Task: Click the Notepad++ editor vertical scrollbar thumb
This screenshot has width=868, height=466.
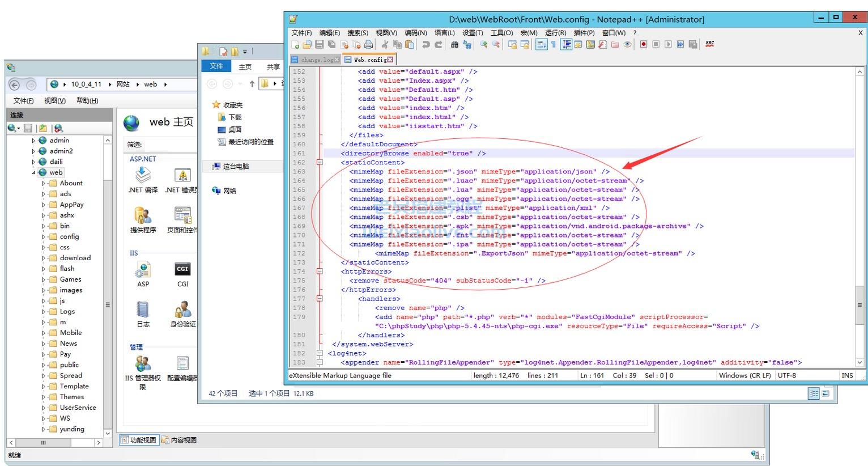Action: coord(860,304)
